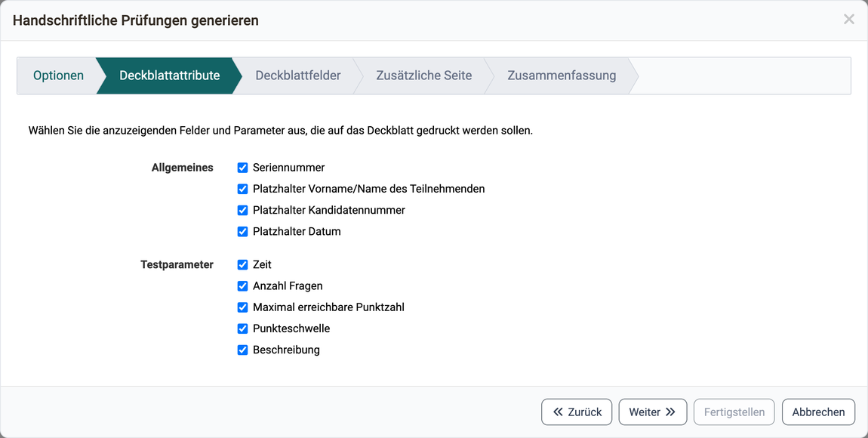Uncheck the Seriennummer checkbox
This screenshot has width=868, height=438.
coord(242,168)
